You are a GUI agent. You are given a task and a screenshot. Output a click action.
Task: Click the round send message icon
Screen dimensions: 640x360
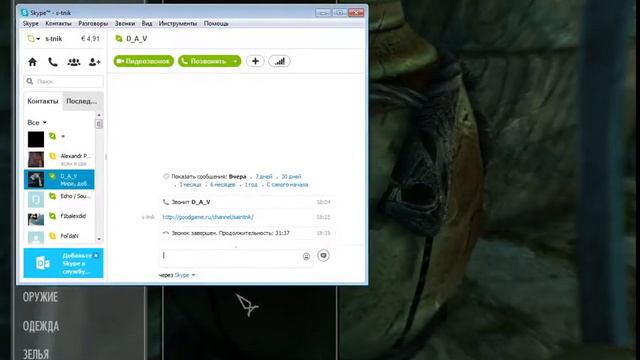click(x=323, y=256)
